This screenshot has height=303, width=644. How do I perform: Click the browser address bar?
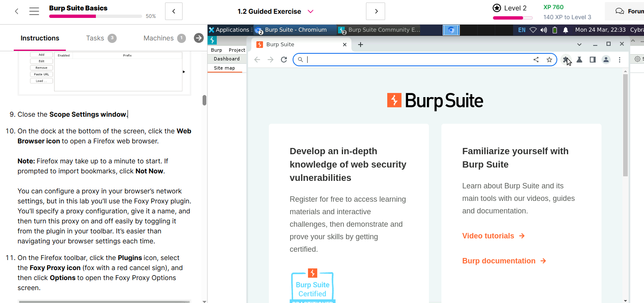[x=417, y=60]
